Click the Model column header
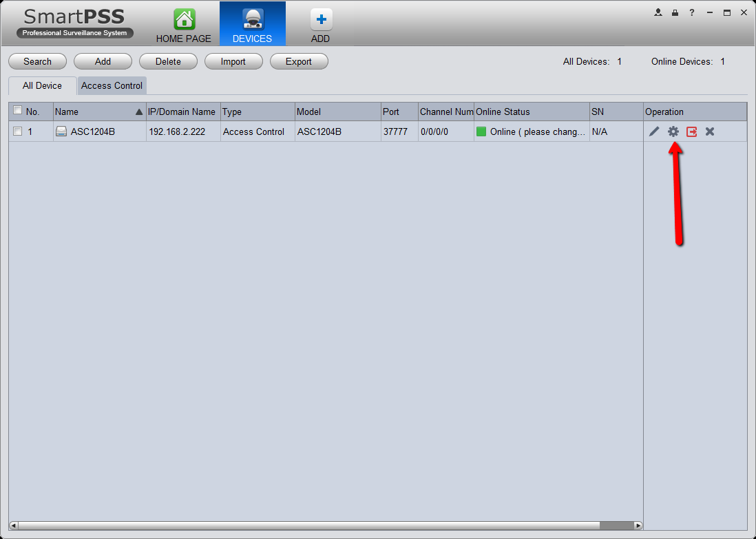756x539 pixels. 337,112
